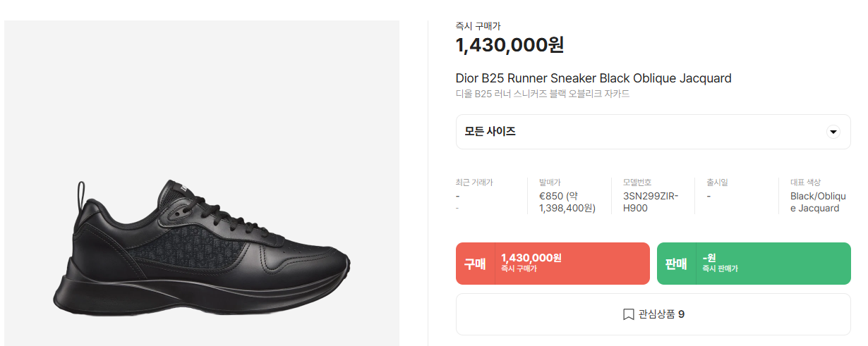Click the large 1,430,000원 price heading

[x=510, y=45]
